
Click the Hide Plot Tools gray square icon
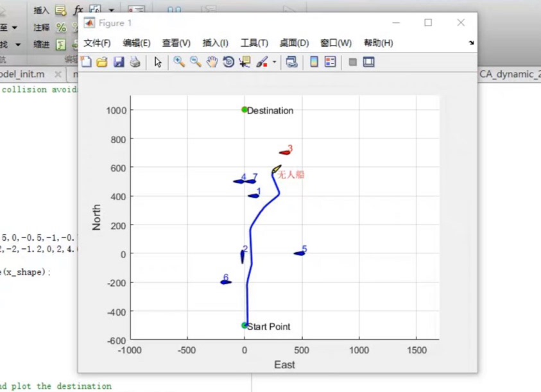[352, 62]
